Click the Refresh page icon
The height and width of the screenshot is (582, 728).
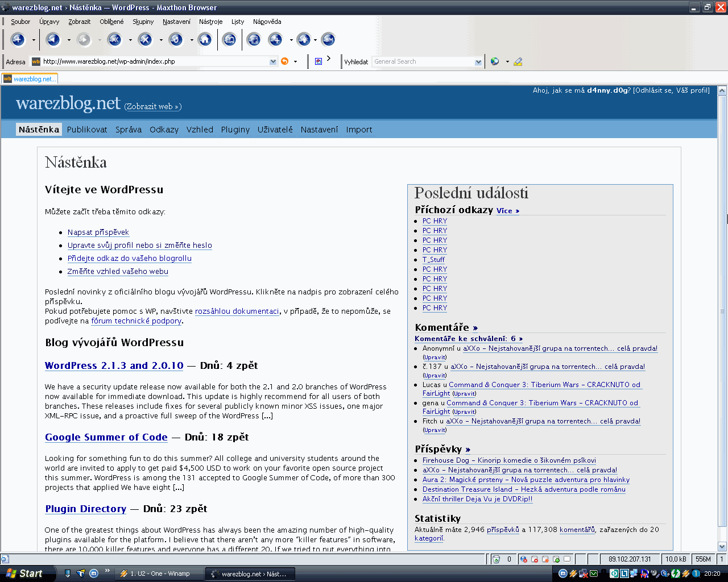click(x=176, y=40)
